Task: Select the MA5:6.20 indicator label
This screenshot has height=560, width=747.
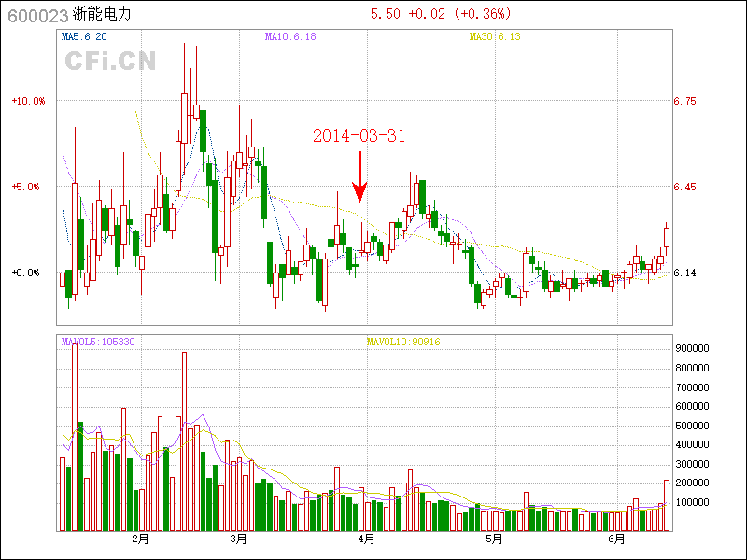Action: [x=84, y=37]
